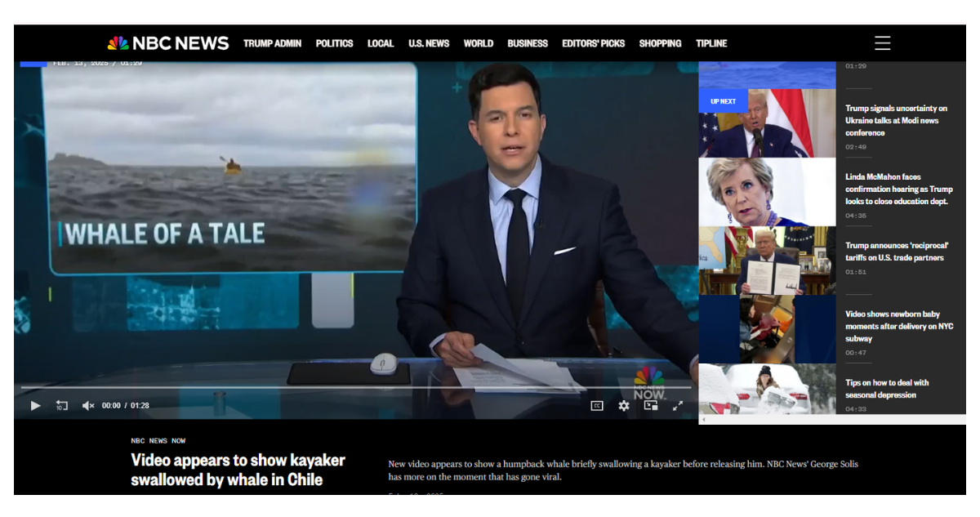Toggle closed captions
Viewport: 980px width, 517px height.
click(597, 405)
